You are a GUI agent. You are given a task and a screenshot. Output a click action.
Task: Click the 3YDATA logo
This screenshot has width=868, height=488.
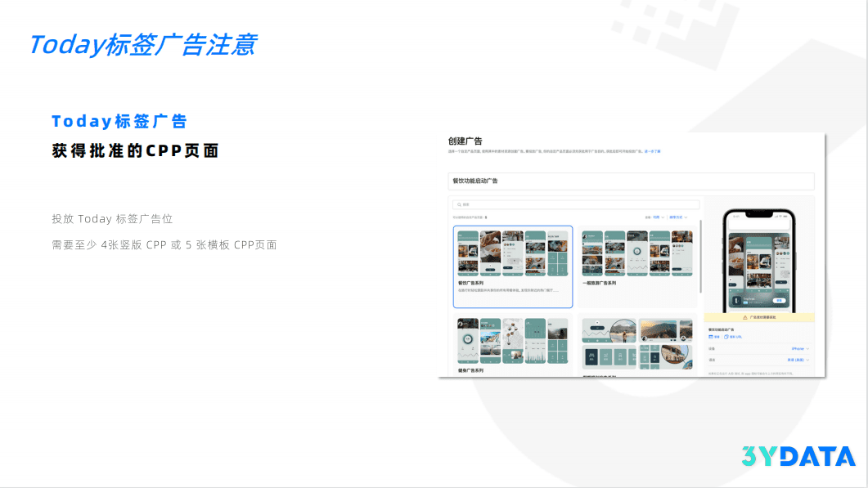tap(798, 457)
